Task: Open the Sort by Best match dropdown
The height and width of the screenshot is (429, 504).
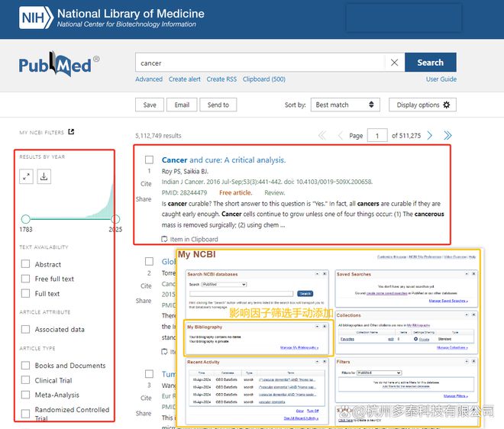Action: 345,105
